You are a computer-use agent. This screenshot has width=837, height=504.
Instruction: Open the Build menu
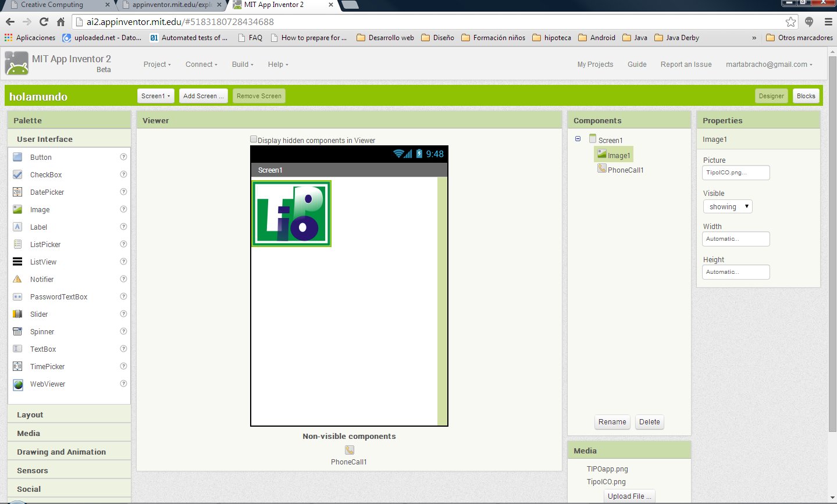243,65
